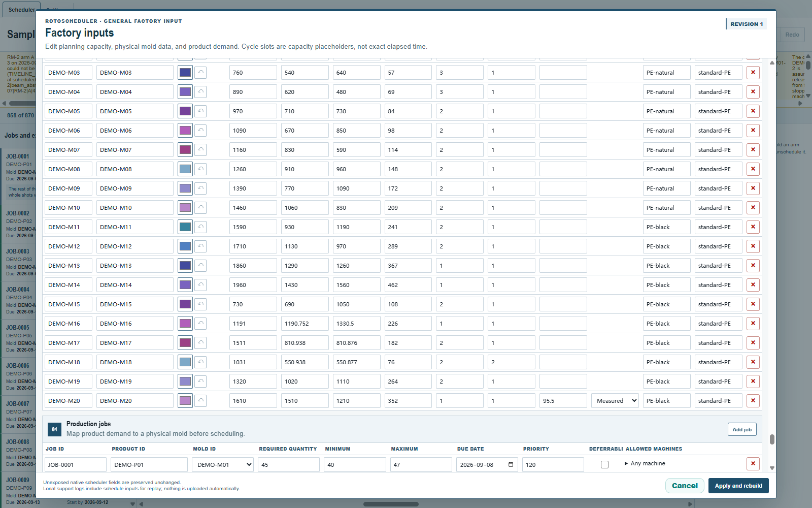
Task: Open the Measured dropdown for DEMO-M20
Action: [x=615, y=401]
